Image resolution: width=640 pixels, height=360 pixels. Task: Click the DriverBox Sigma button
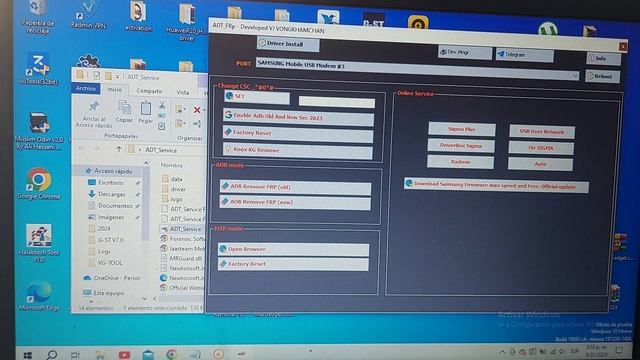[461, 146]
